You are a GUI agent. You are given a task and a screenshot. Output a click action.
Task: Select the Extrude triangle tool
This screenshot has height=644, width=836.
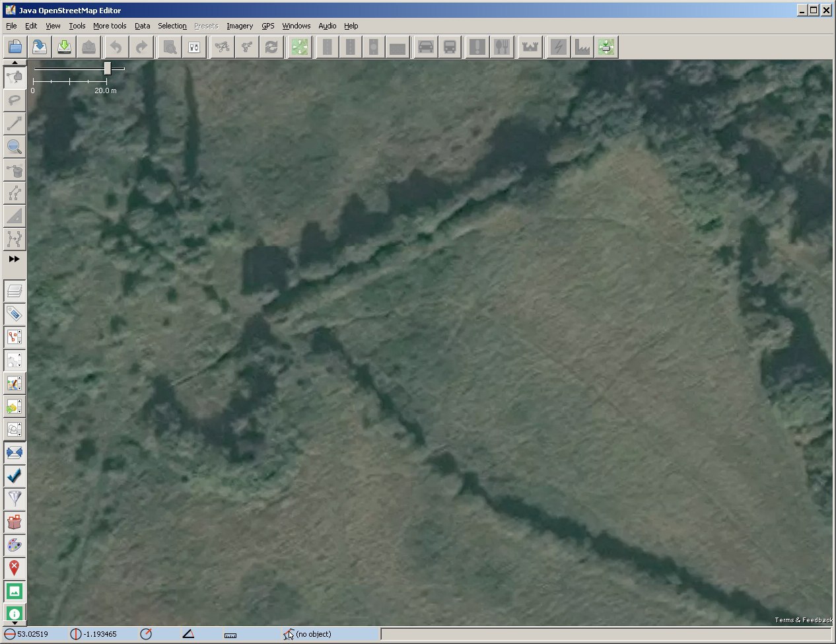point(15,215)
